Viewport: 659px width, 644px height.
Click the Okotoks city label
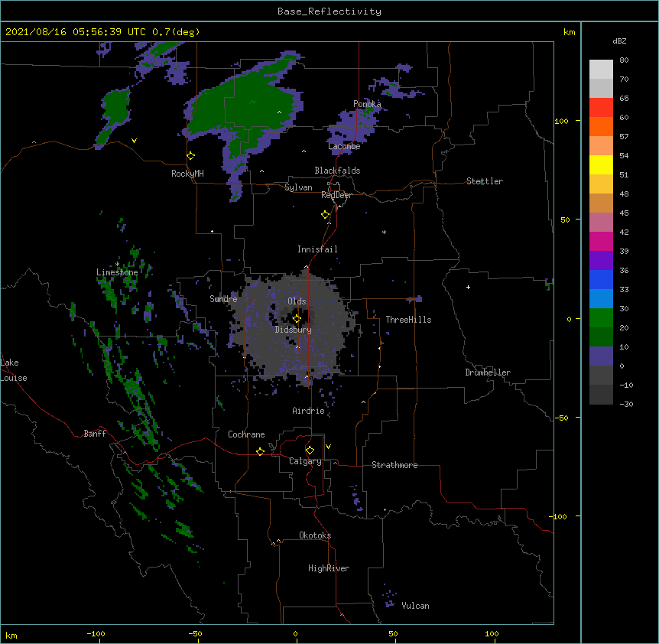click(315, 535)
